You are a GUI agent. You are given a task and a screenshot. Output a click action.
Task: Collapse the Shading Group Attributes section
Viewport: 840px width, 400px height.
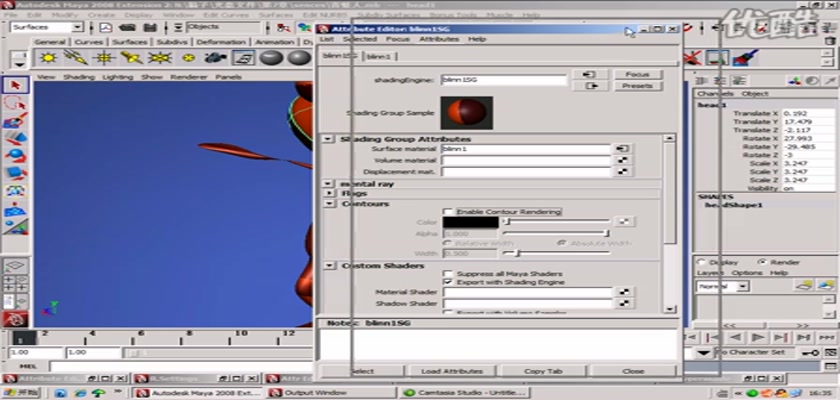coord(329,139)
